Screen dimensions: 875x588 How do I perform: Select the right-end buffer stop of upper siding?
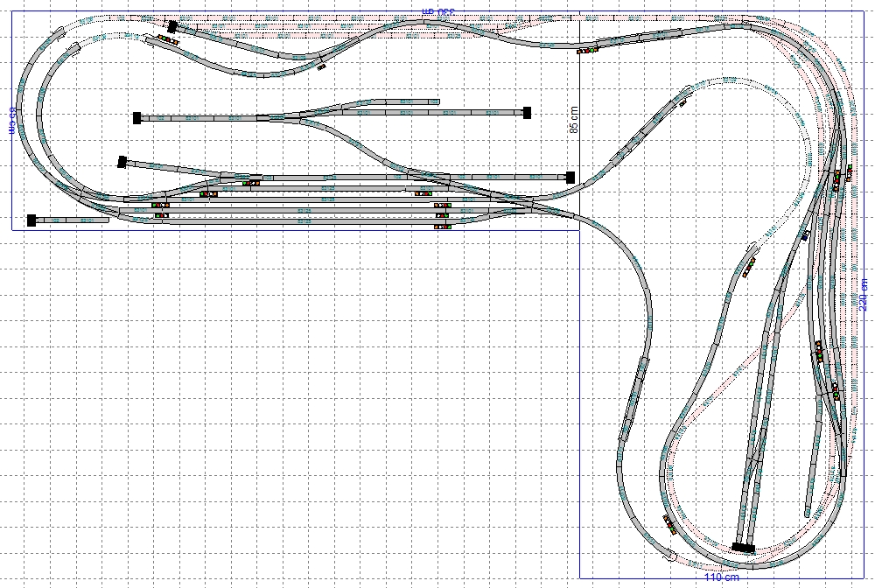[528, 112]
